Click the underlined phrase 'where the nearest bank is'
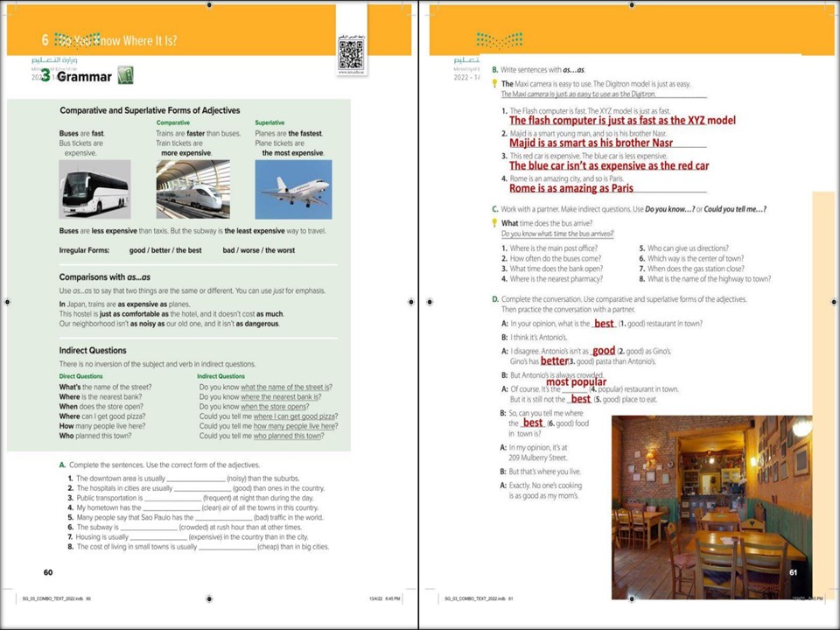Viewport: 840px width, 630px height. tap(278, 397)
